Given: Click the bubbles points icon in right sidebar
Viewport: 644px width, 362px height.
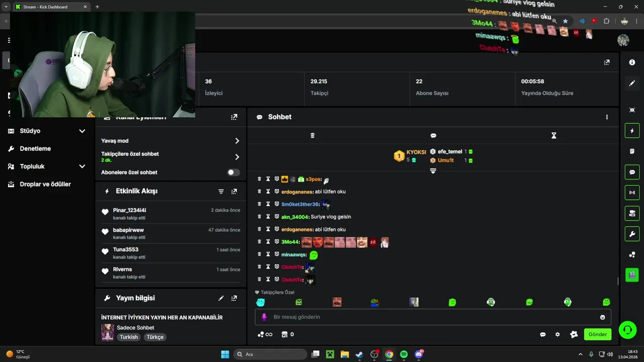Looking at the screenshot, I should tap(632, 254).
